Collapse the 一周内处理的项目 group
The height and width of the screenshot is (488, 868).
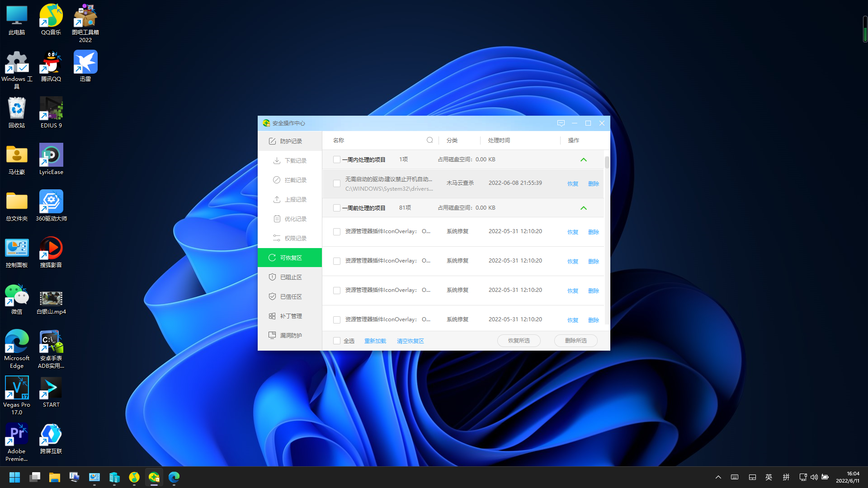pyautogui.click(x=583, y=160)
